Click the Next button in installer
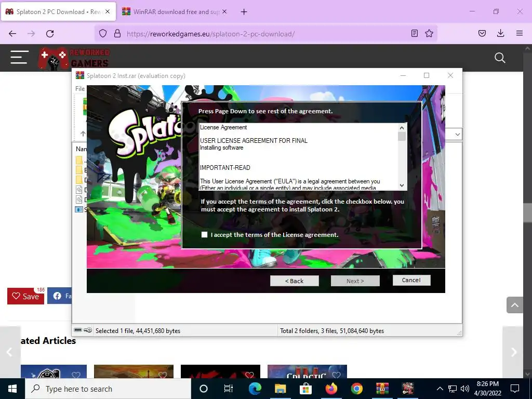532x399 pixels. pos(355,281)
